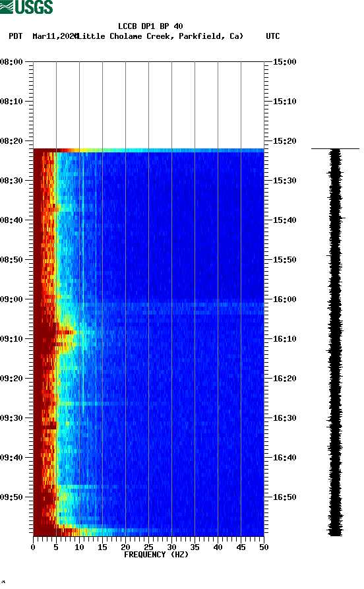364x589 pixels.
Task: Click the 08:40 PDT time label
Action: [x=11, y=220]
